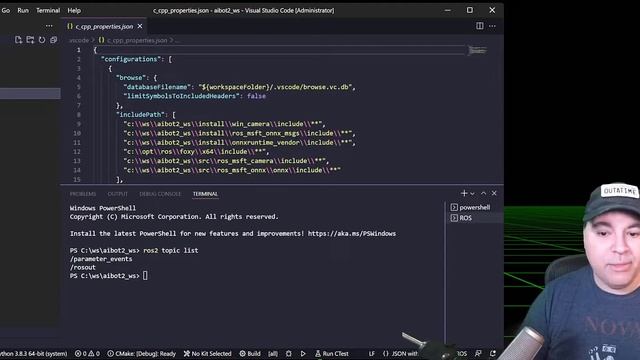Click the onnxruntime_vendor include path line
Image resolution: width=640 pixels, height=360 pixels.
point(239,142)
